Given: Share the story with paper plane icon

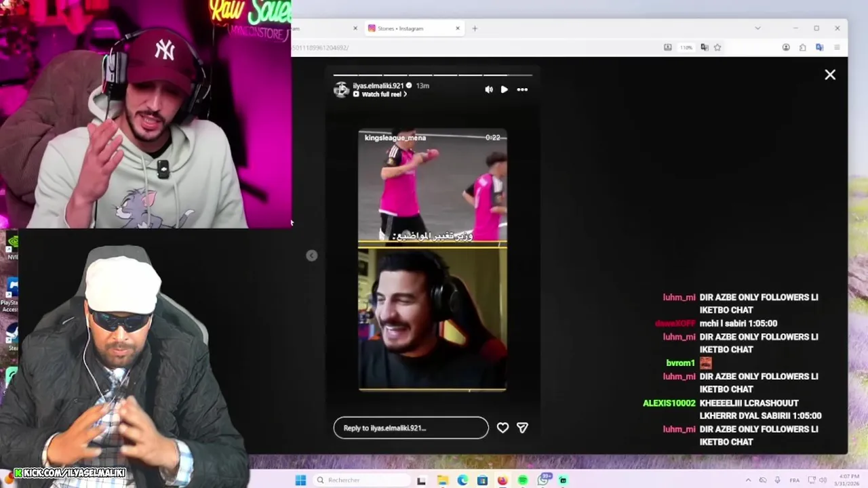Looking at the screenshot, I should click(522, 428).
